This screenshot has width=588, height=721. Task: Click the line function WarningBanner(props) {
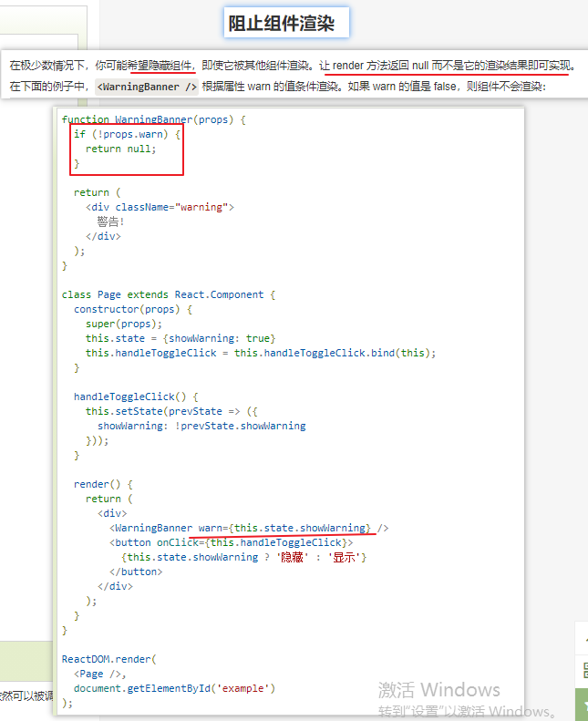[x=153, y=119]
